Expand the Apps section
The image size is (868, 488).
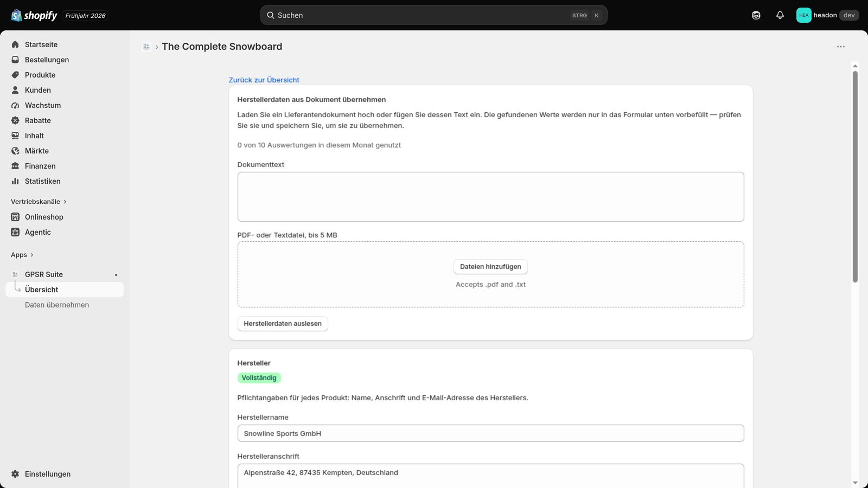pos(22,255)
